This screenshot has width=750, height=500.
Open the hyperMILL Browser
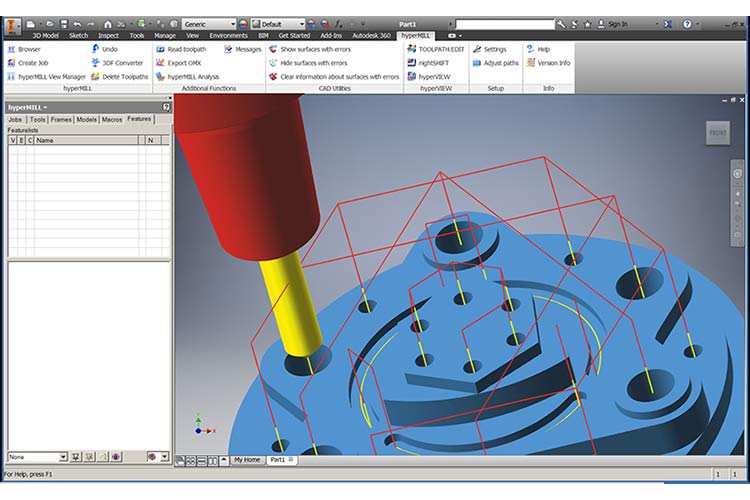click(x=24, y=49)
